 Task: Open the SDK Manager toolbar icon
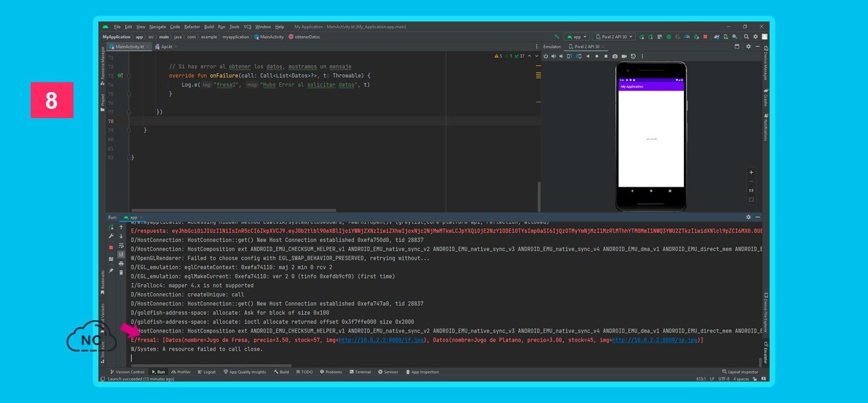pyautogui.click(x=735, y=36)
